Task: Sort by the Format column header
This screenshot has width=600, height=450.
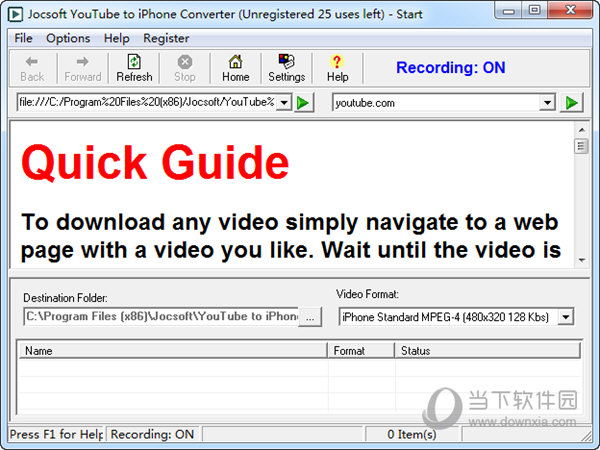Action: pyautogui.click(x=361, y=351)
